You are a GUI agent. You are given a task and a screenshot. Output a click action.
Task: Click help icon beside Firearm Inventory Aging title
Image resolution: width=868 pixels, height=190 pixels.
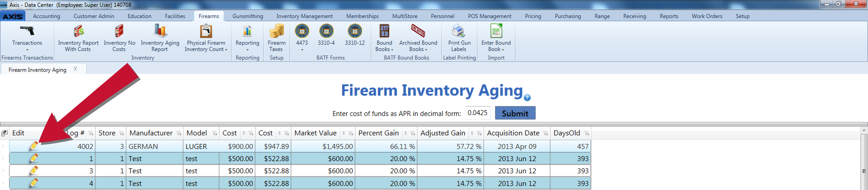(x=527, y=97)
